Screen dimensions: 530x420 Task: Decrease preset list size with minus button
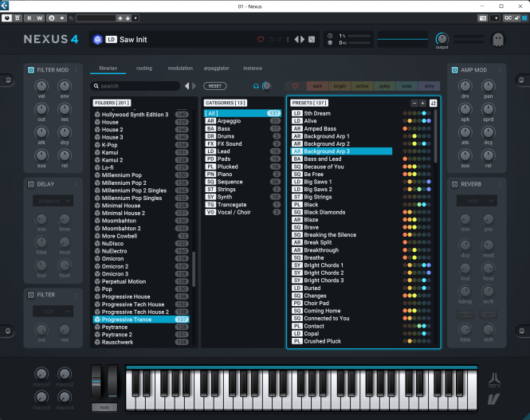coord(414,103)
